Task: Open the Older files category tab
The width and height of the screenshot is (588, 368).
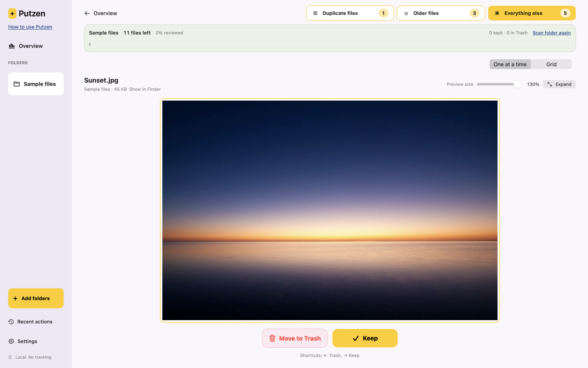Action: pyautogui.click(x=441, y=13)
